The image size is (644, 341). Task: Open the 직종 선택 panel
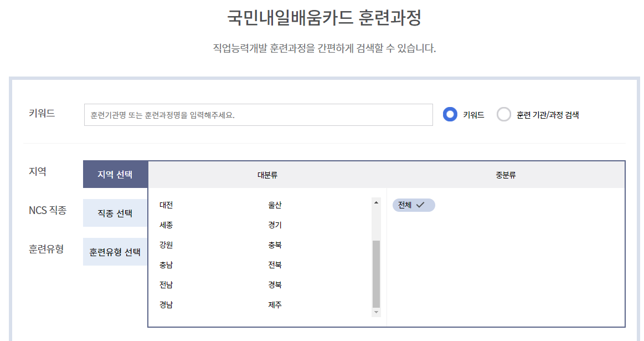tap(115, 213)
